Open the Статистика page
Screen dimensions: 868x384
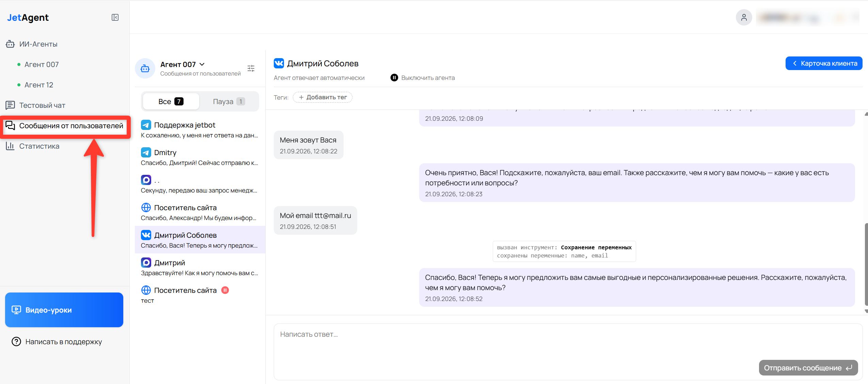click(39, 146)
